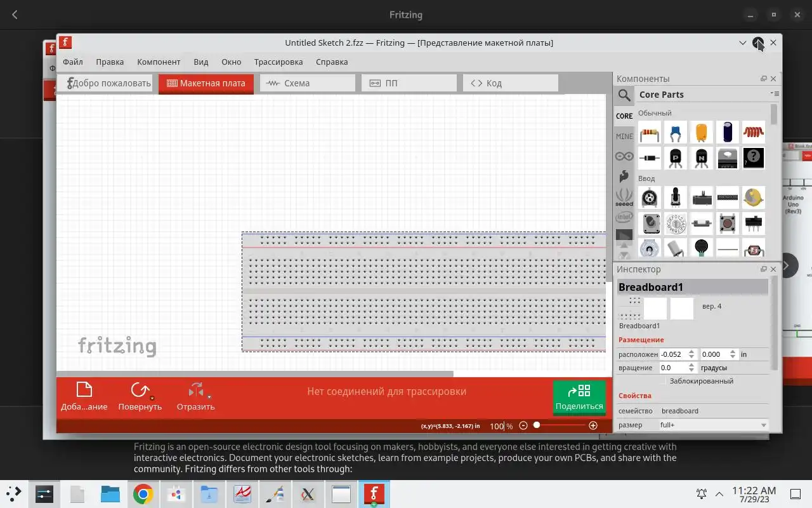The width and height of the screenshot is (812, 508).
Task: Open the Повернуть dropdown arrow
Action: tap(152, 398)
